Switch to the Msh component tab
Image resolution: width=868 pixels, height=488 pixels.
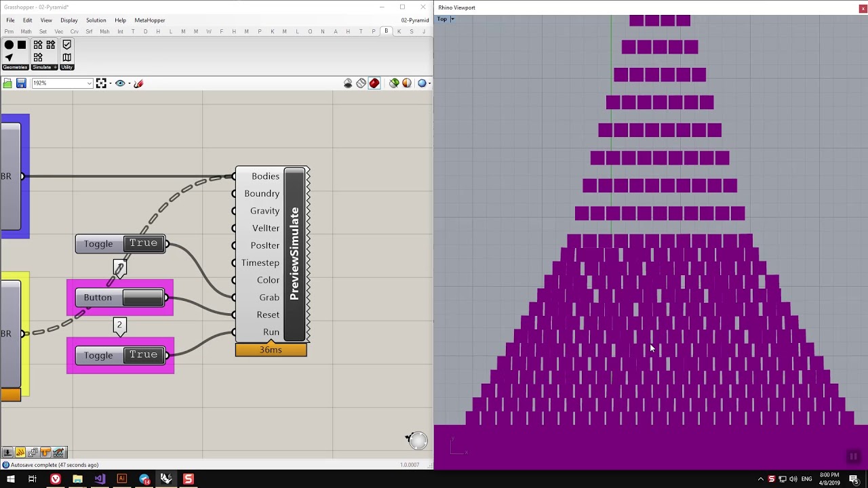(x=104, y=32)
